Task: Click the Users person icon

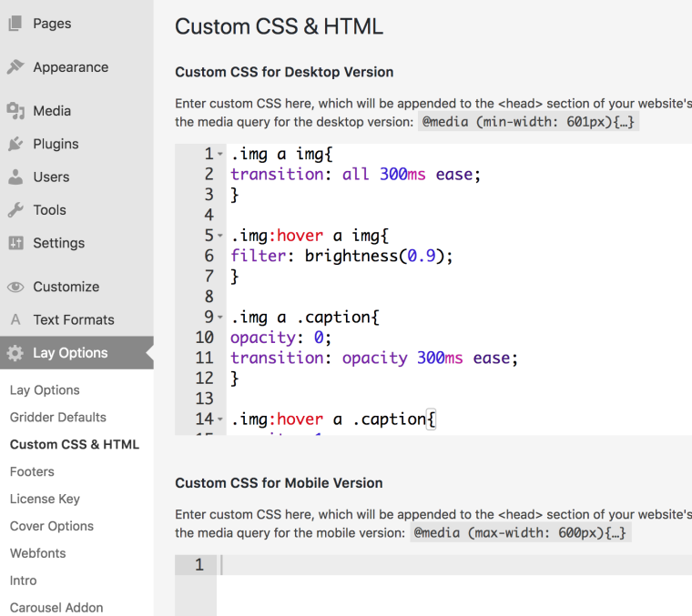Action: click(15, 177)
